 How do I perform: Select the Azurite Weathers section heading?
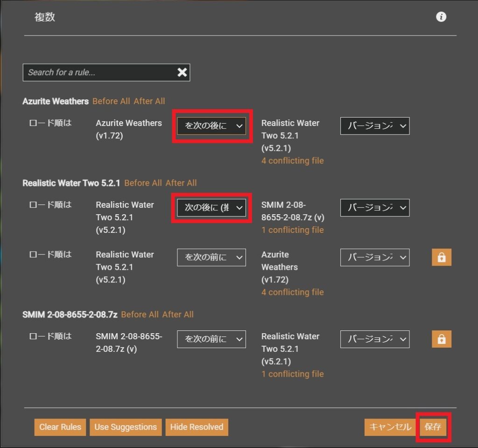56,101
